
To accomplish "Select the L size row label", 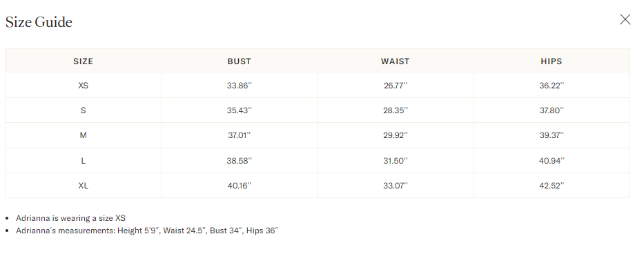I will click(x=83, y=161).
